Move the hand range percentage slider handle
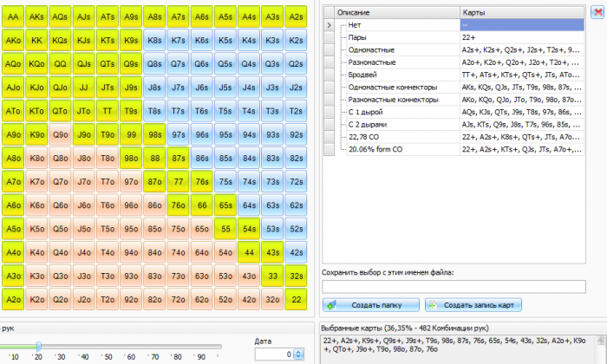Viewport: 607px width, 364px height. point(39,346)
